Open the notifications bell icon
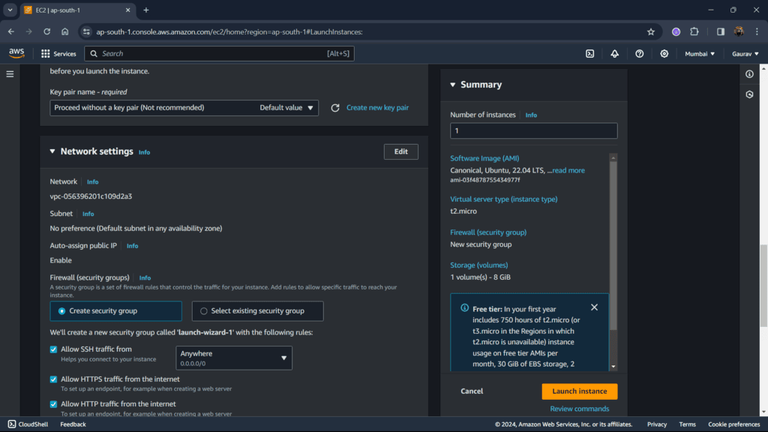The width and height of the screenshot is (768, 432). 614,54
